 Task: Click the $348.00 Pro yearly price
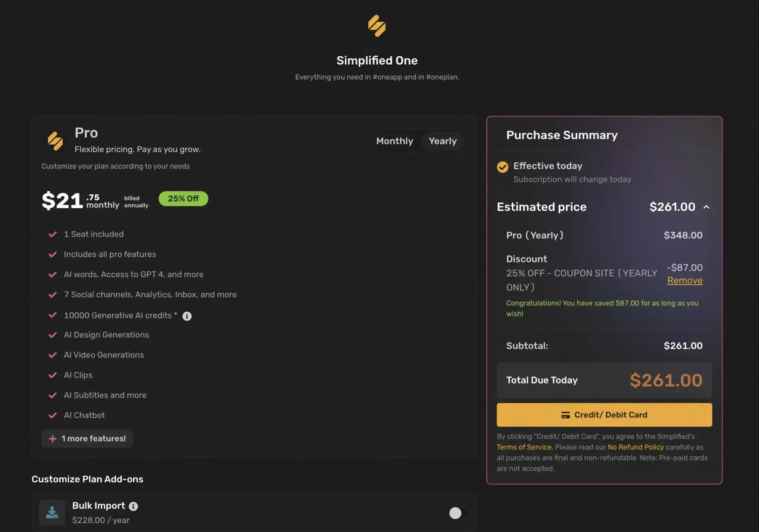[683, 235]
